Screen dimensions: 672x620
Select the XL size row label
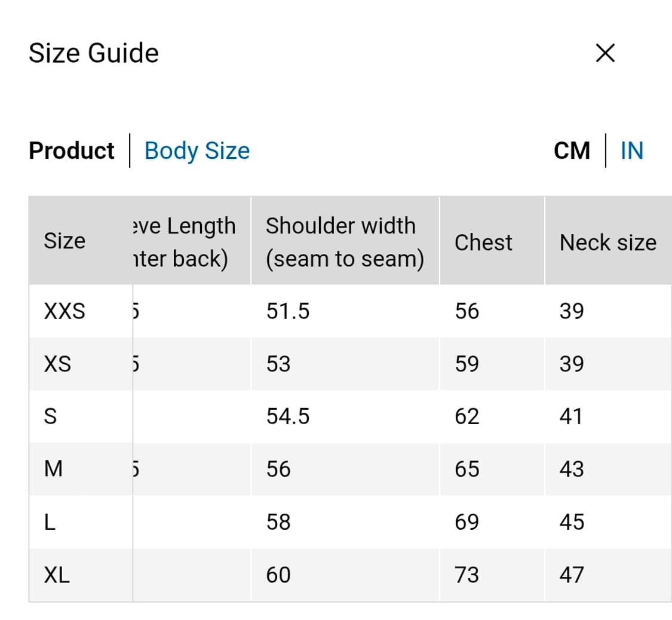click(57, 575)
